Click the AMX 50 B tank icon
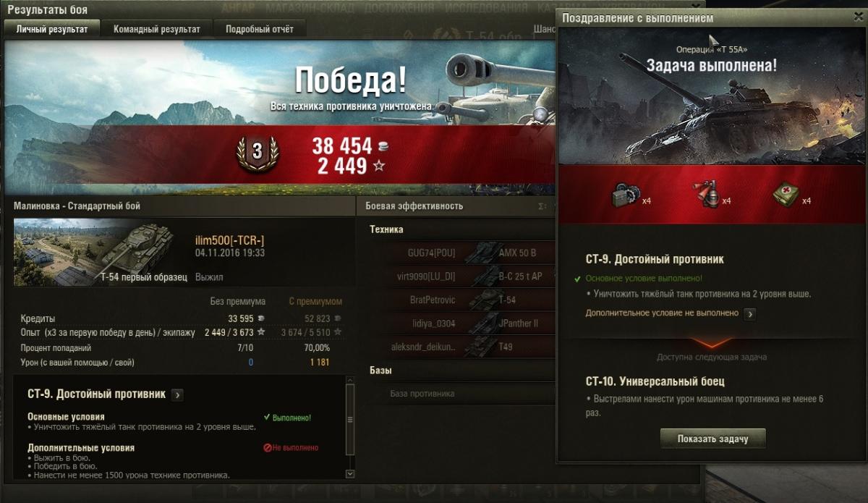868x503 pixels. tap(479, 253)
